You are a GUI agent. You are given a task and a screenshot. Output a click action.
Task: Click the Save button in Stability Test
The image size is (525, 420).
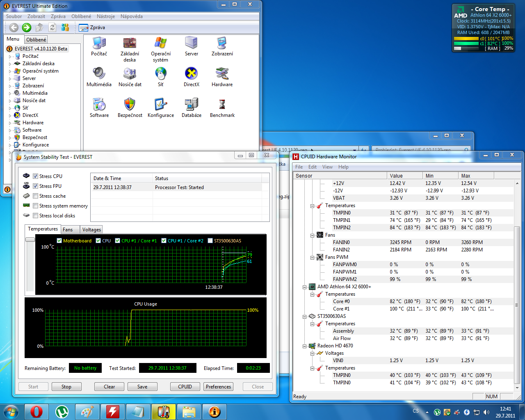pyautogui.click(x=142, y=387)
